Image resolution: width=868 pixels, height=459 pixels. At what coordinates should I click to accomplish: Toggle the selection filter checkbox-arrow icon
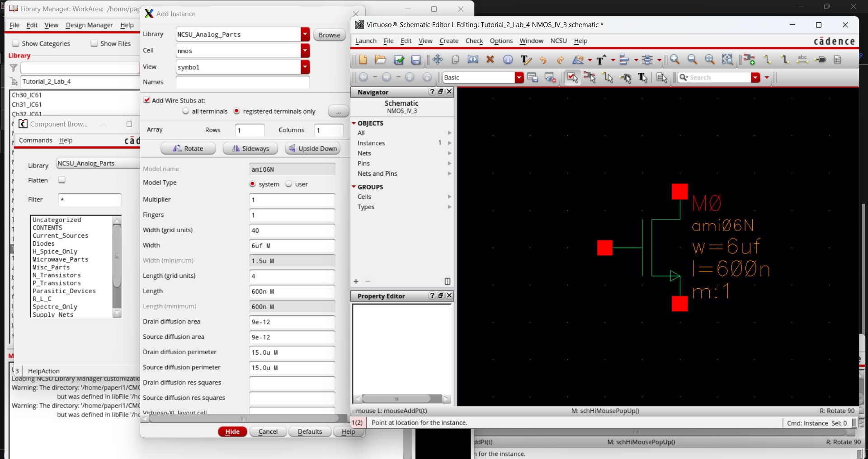click(x=572, y=78)
